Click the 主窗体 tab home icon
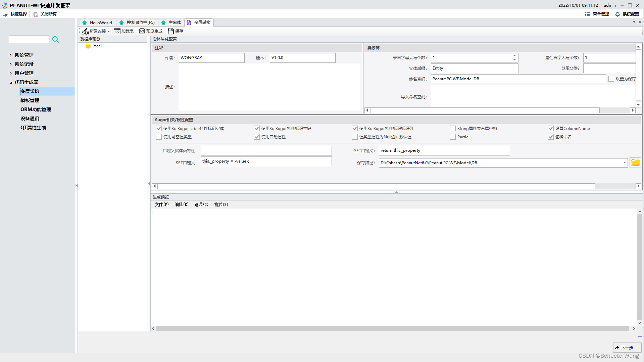 [163, 22]
